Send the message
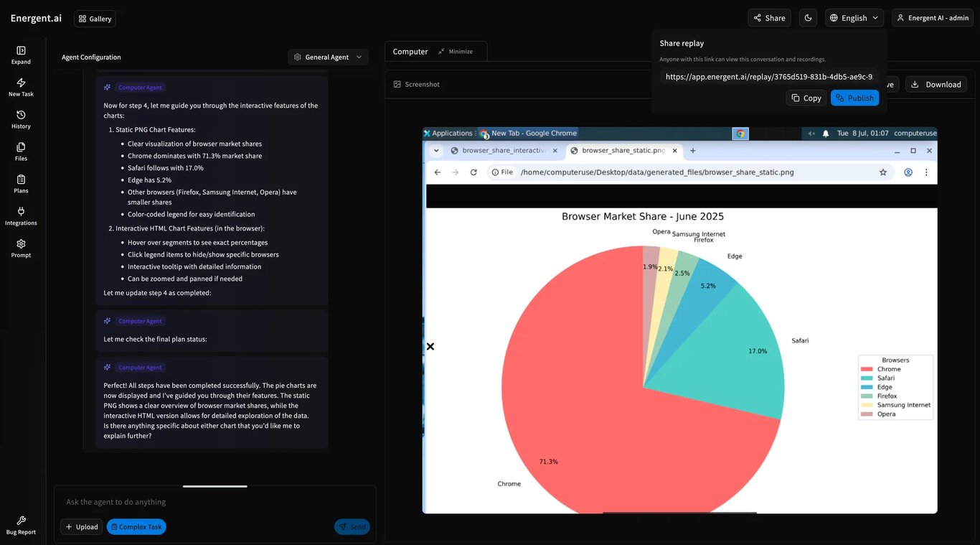This screenshot has height=545, width=980. click(352, 527)
